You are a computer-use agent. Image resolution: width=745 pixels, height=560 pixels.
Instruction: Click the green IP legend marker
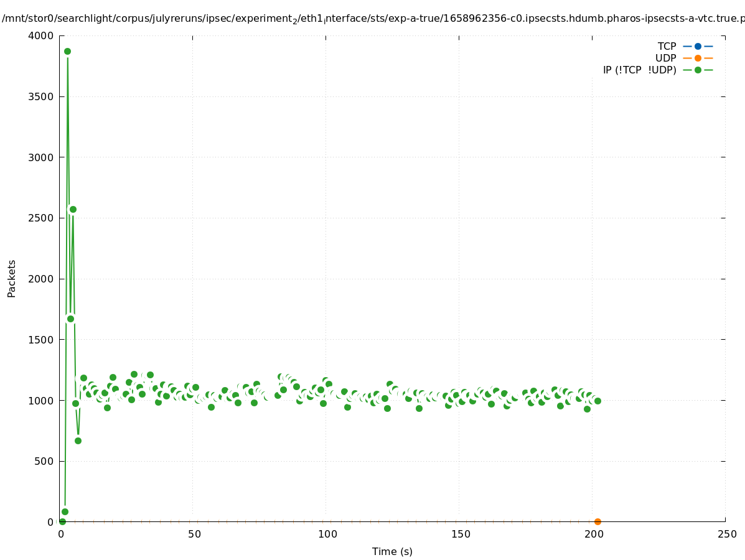tap(698, 70)
